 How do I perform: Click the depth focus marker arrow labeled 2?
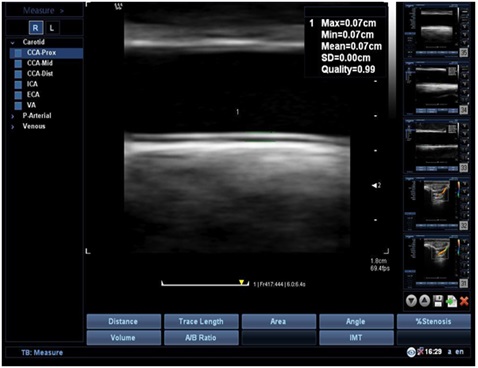pyautogui.click(x=376, y=185)
